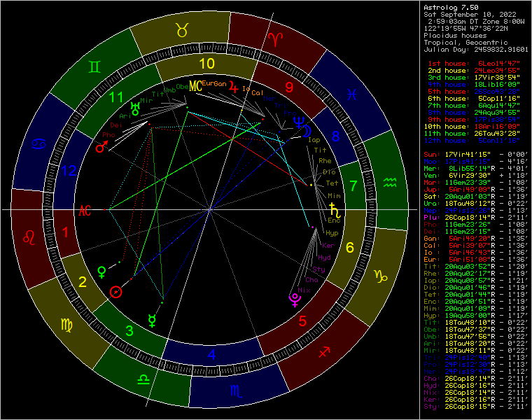This screenshot has width=532, height=420.
Task: Click the red AC ascendant label
Action: [x=85, y=209]
